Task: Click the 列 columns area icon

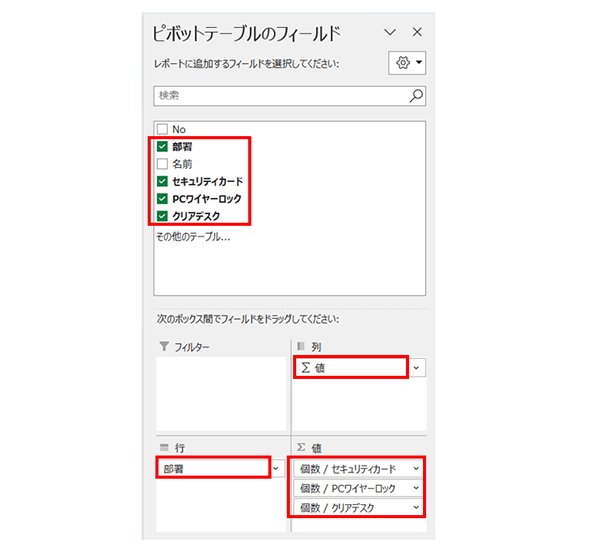Action: point(301,346)
